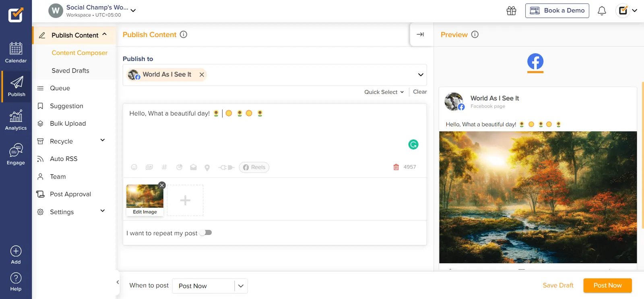Expand the Recycle submenu
The image size is (644, 299).
[x=103, y=140]
